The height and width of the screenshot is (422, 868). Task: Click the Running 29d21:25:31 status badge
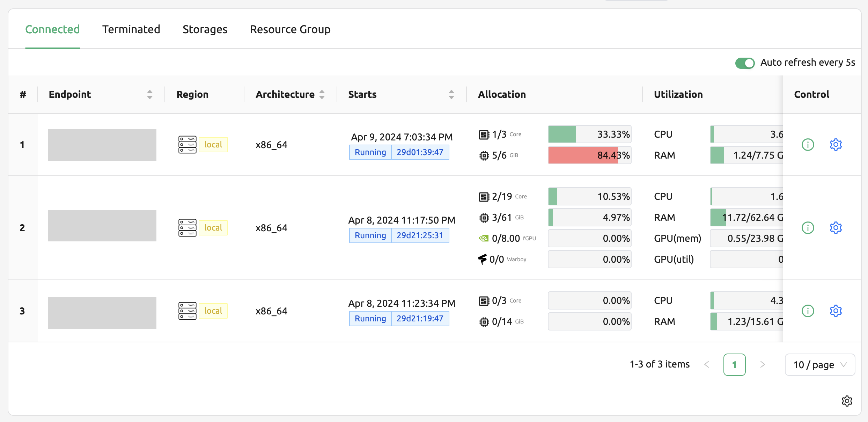click(x=399, y=235)
